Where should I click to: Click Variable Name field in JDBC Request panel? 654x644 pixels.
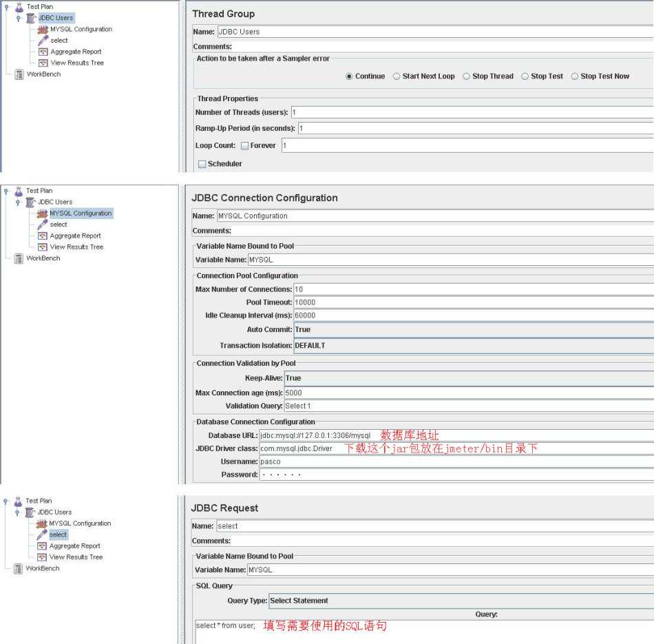point(451,570)
